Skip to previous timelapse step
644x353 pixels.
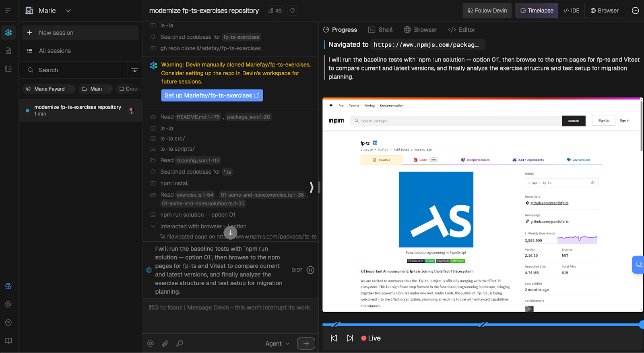[334, 338]
